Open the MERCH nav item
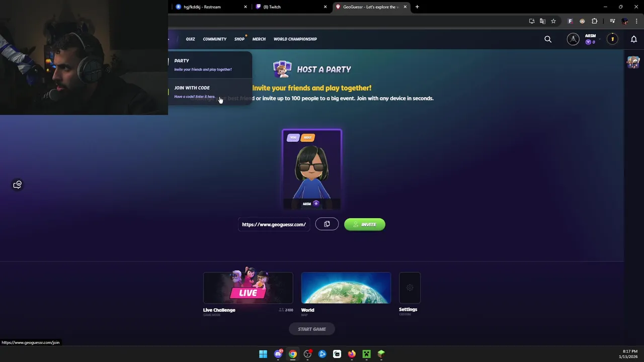 (x=259, y=39)
